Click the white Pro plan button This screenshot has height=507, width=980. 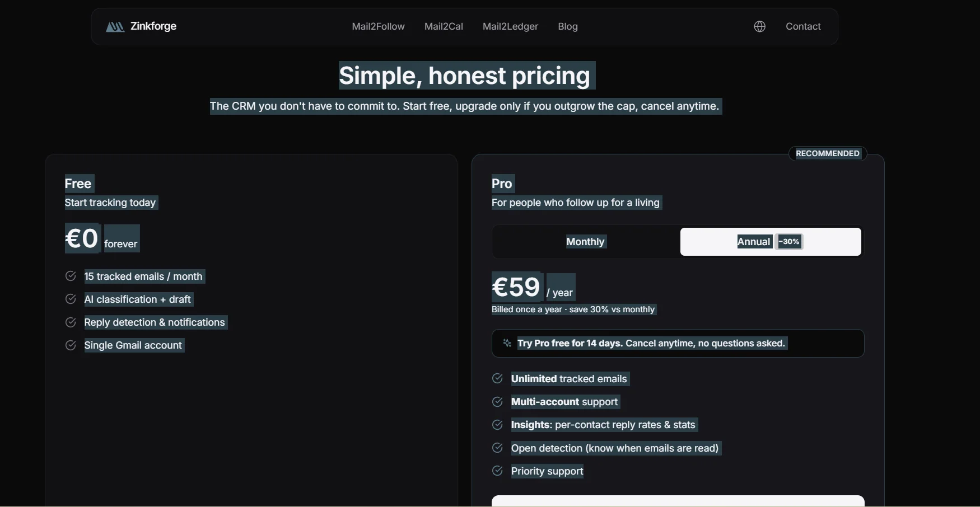(x=678, y=501)
